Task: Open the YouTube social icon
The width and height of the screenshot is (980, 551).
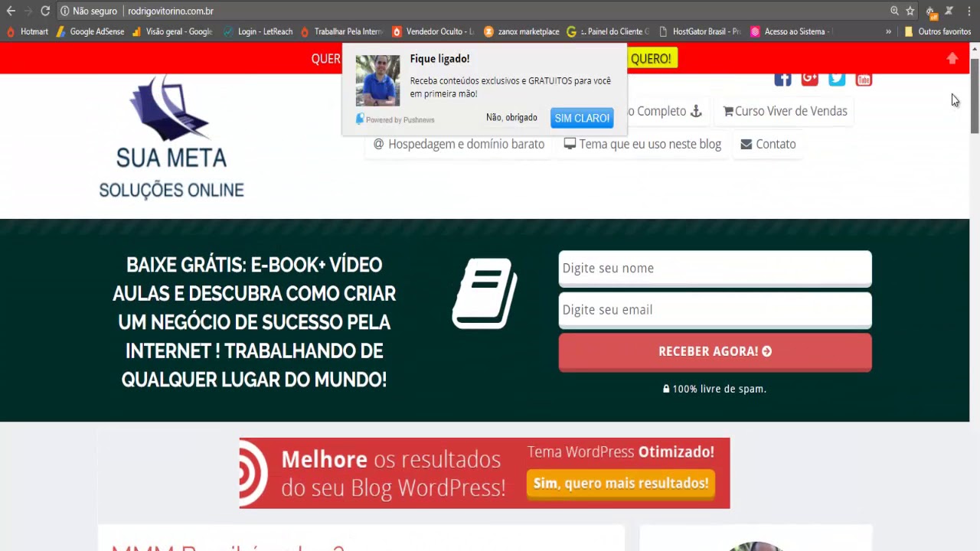Action: [864, 80]
